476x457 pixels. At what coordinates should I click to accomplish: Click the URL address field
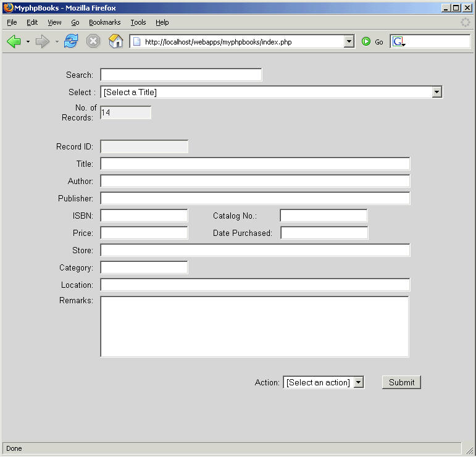(x=243, y=41)
